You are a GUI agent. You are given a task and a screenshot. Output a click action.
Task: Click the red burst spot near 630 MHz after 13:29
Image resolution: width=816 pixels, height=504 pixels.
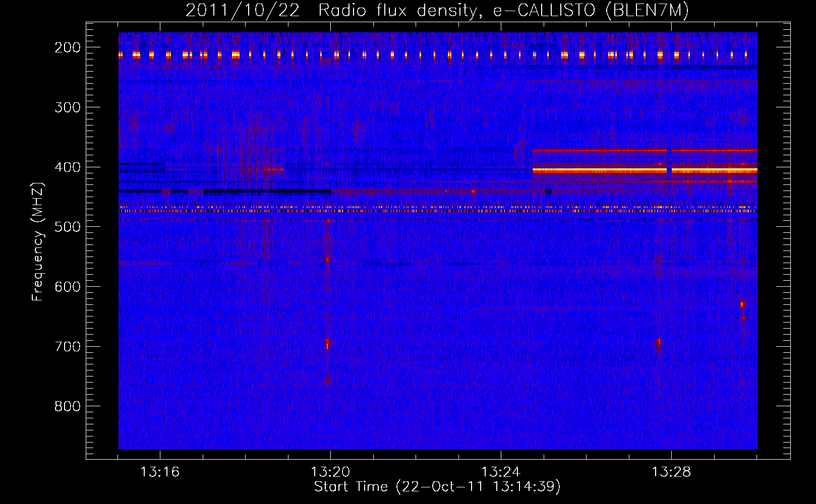pos(742,304)
